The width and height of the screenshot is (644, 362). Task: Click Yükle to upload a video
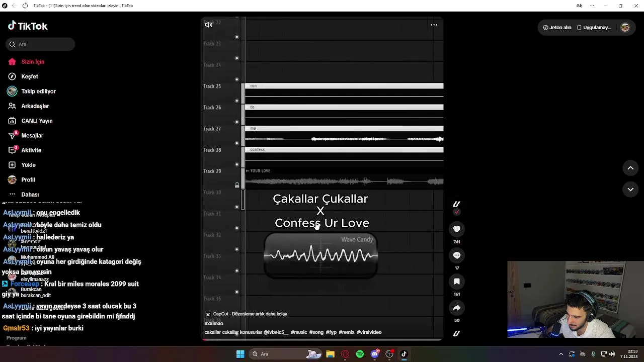pyautogui.click(x=28, y=165)
